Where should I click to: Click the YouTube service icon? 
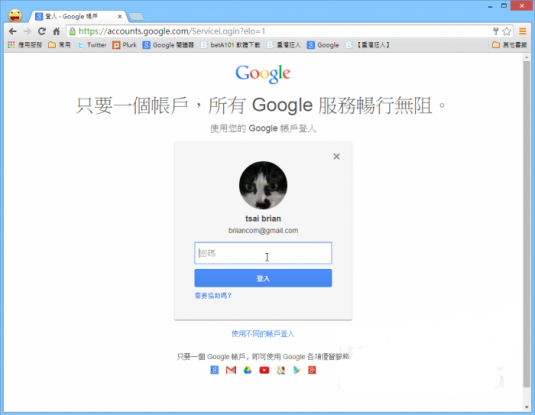[264, 370]
